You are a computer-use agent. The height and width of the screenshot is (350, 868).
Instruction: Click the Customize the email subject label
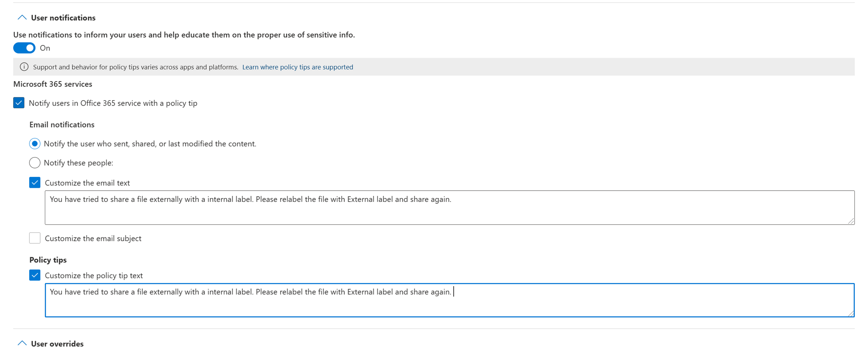93,238
